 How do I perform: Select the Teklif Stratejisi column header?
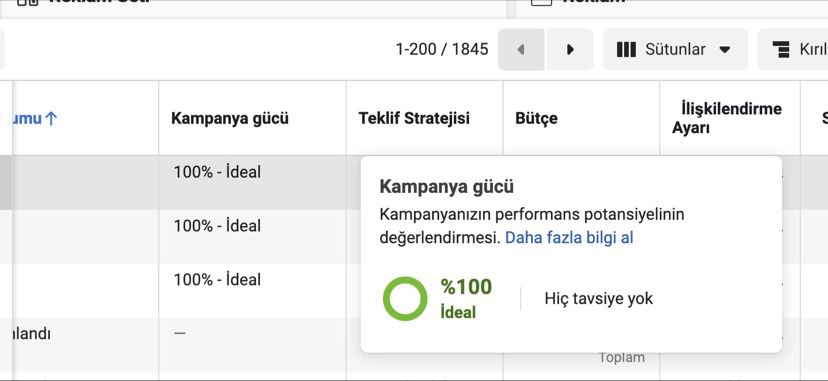[x=413, y=118]
